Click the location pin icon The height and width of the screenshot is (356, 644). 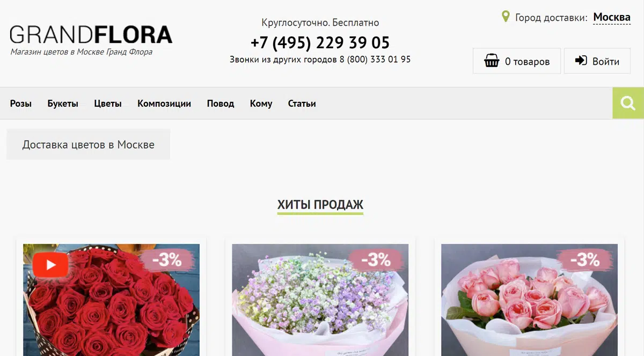click(x=505, y=17)
